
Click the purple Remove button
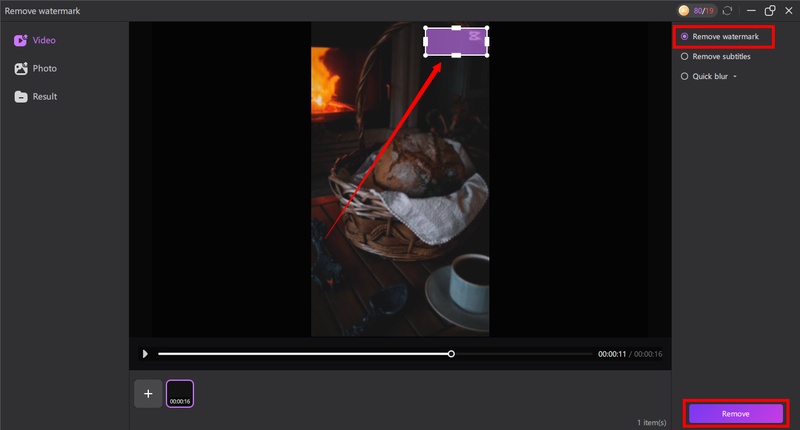pyautogui.click(x=735, y=413)
